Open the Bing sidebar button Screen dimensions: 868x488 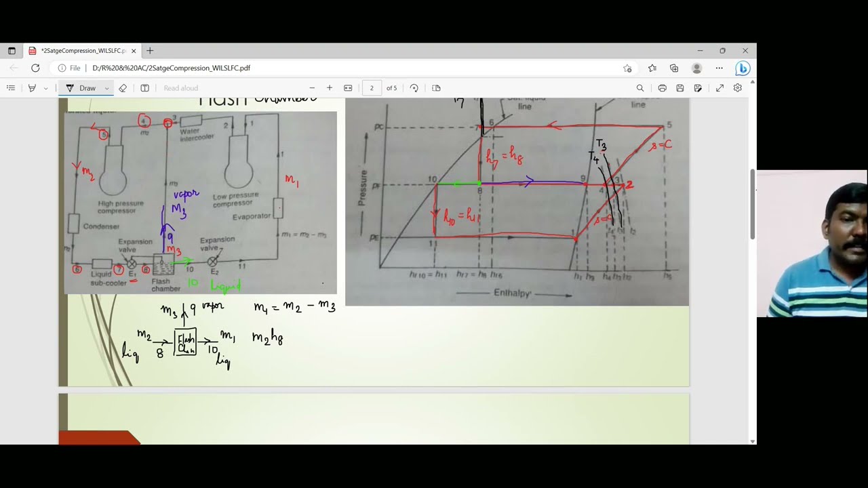click(x=743, y=68)
